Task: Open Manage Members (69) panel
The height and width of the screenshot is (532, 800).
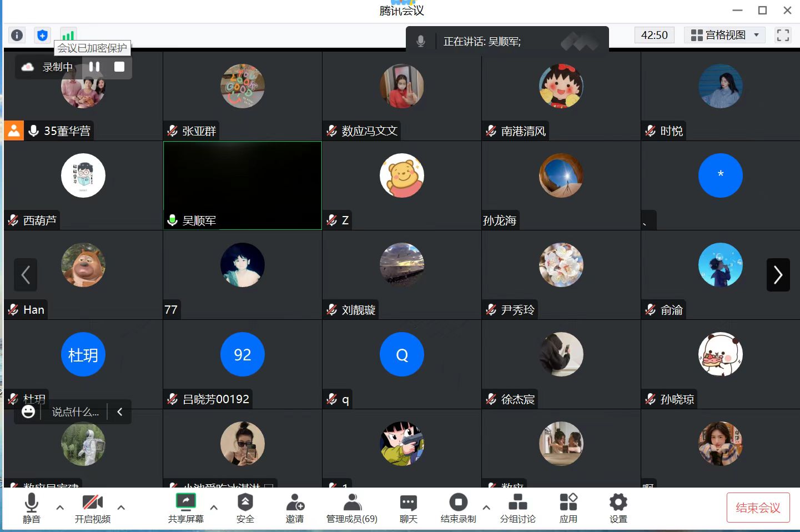Action: [351, 508]
